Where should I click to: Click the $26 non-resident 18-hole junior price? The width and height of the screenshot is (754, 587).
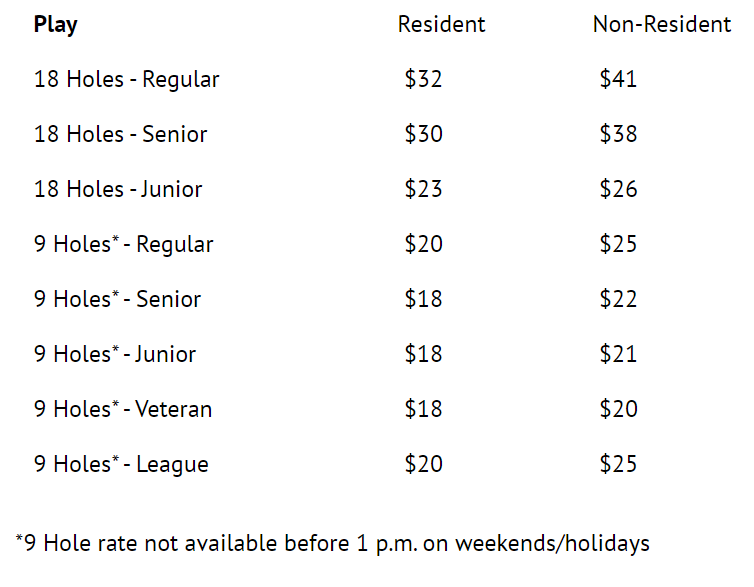pyautogui.click(x=618, y=190)
